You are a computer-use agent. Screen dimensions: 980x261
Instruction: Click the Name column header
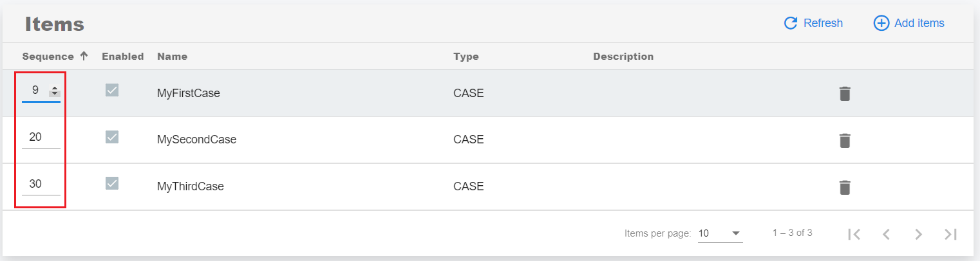[172, 57]
